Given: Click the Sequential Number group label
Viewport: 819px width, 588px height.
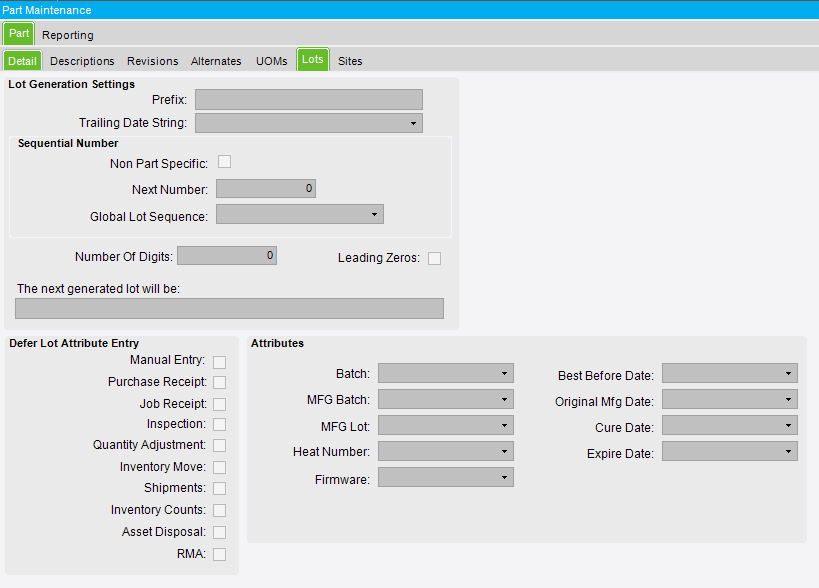Looking at the screenshot, I should 68,143.
